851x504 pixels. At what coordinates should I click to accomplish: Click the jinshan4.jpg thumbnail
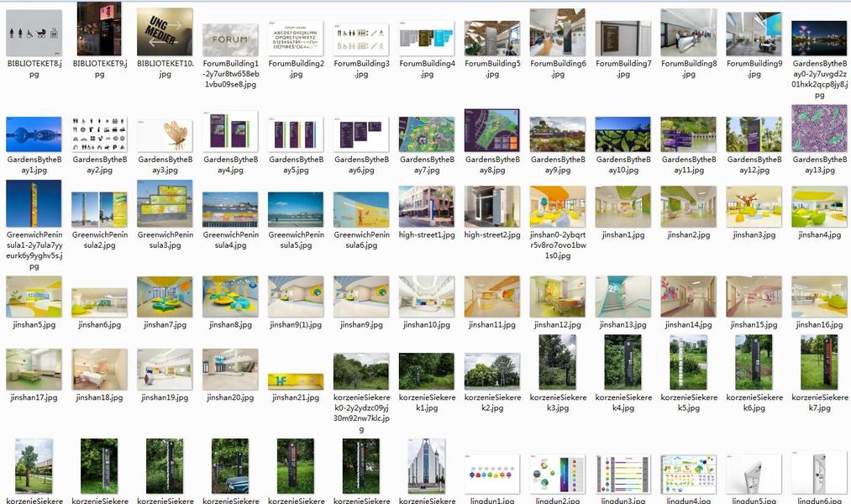click(x=820, y=207)
